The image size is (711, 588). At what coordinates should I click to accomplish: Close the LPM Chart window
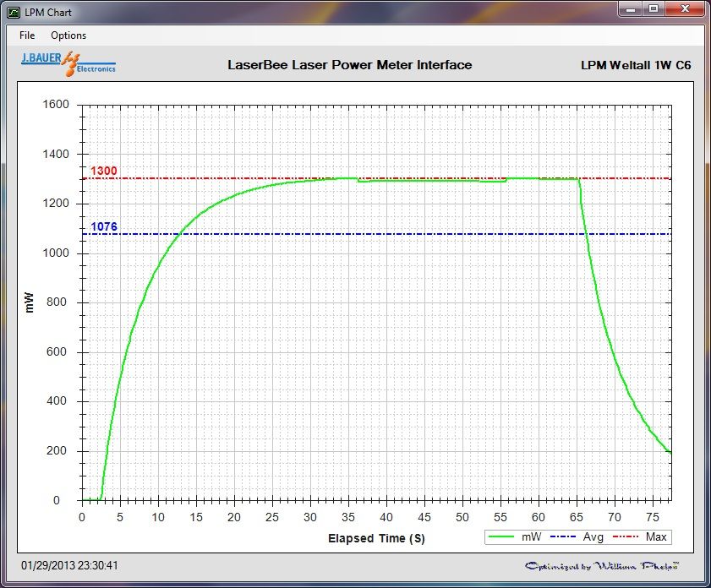(x=685, y=8)
